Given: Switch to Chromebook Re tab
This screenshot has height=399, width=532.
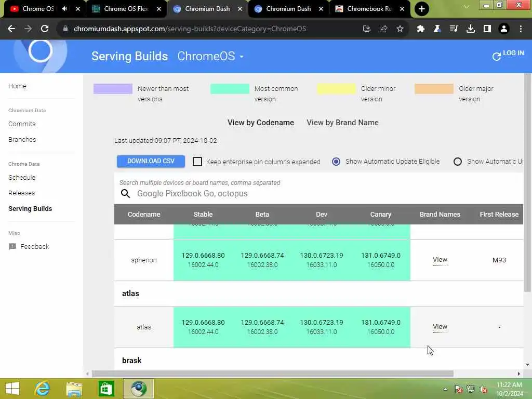Looking at the screenshot, I should coord(369,9).
